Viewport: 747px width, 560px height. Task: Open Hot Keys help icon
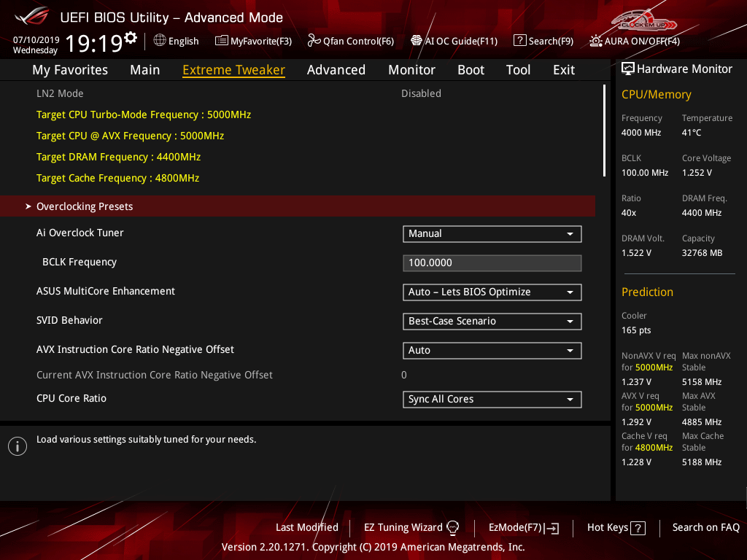(638, 528)
